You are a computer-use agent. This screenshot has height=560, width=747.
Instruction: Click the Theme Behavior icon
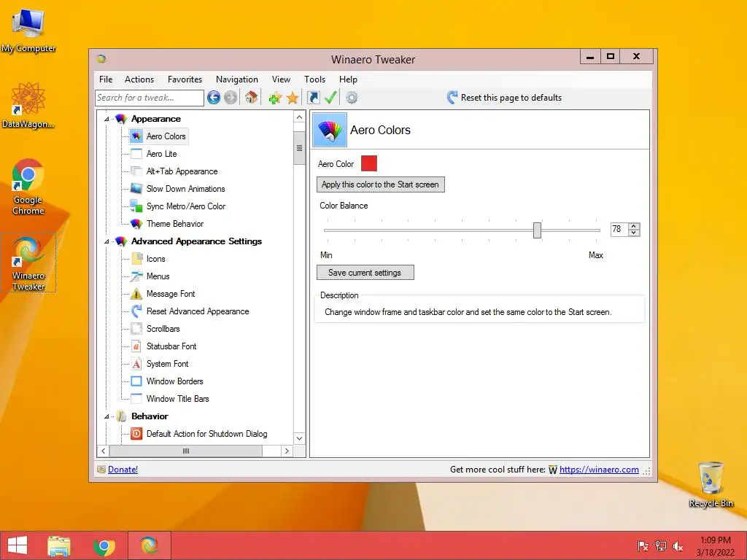136,224
